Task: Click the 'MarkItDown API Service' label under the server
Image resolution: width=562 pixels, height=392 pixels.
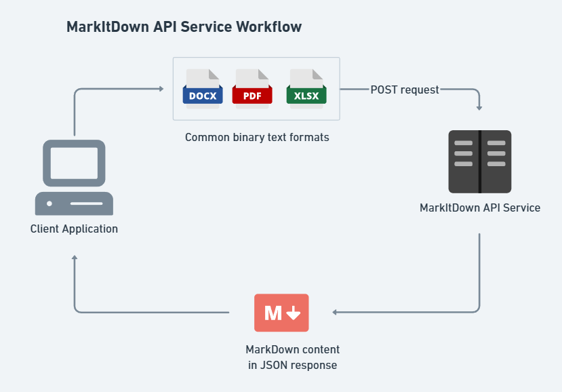Action: tap(480, 208)
